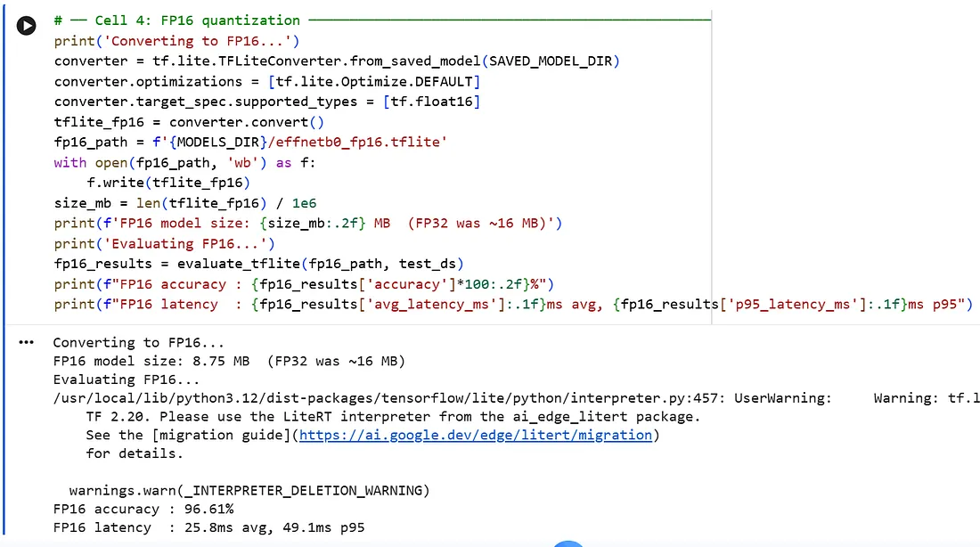Click the converter.target_spec.supported_types line
This screenshot has height=547, width=980.
click(267, 102)
